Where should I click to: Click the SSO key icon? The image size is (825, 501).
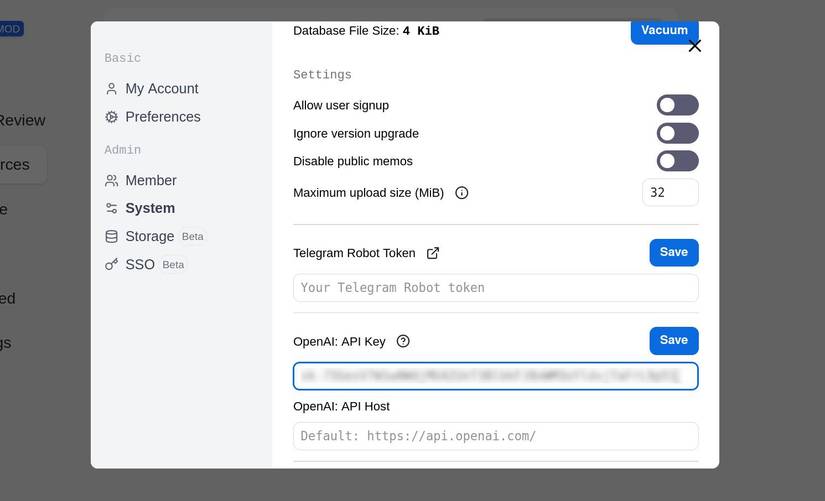112,265
